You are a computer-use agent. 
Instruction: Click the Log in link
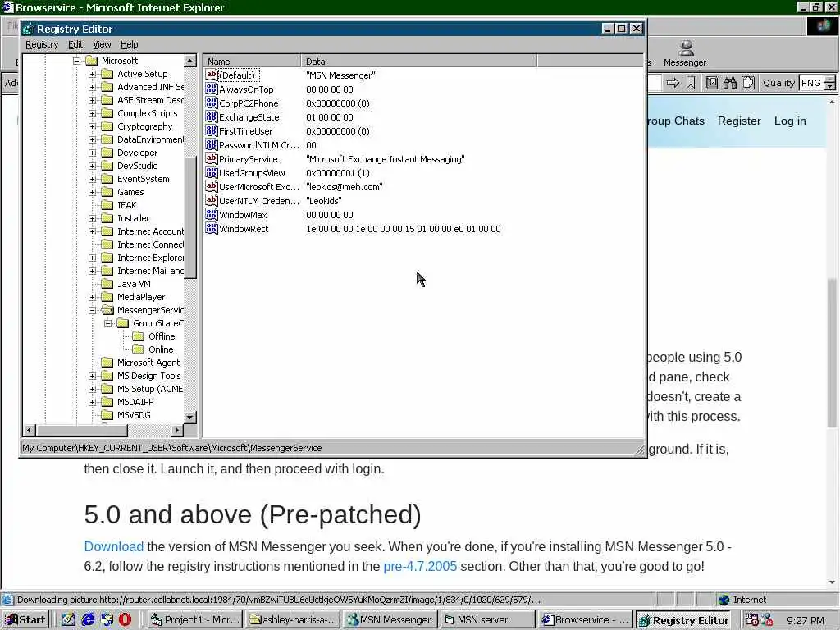point(790,121)
